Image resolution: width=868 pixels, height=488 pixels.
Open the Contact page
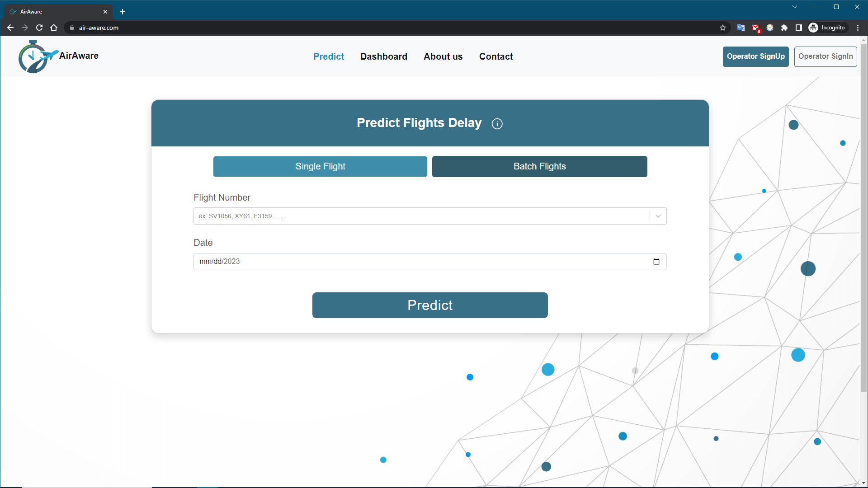pos(496,56)
